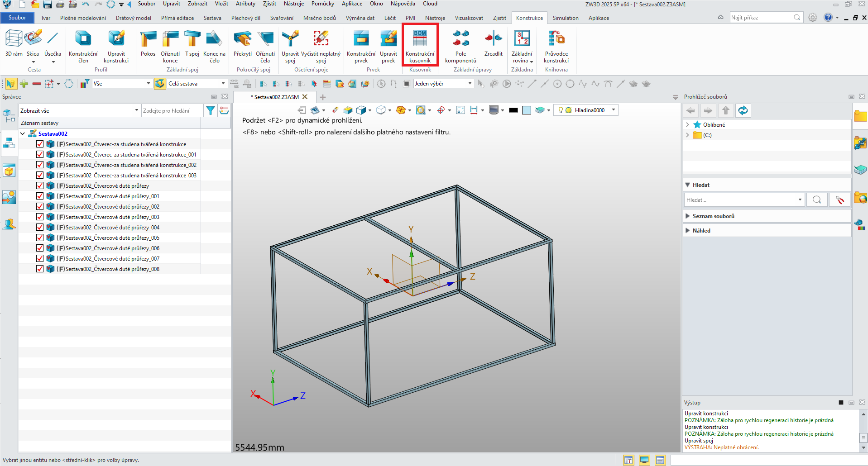
Task: Go up one folder in file browser
Action: 725,110
